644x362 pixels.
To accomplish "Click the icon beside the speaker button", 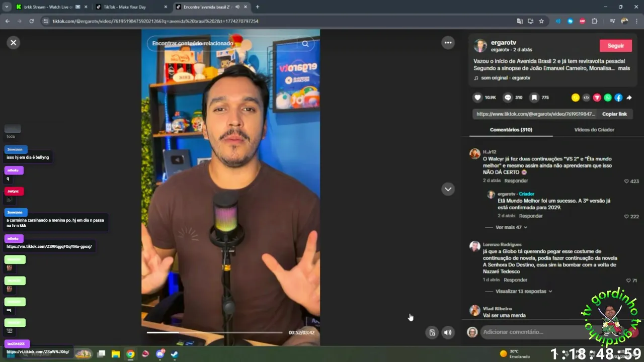I will (432, 332).
